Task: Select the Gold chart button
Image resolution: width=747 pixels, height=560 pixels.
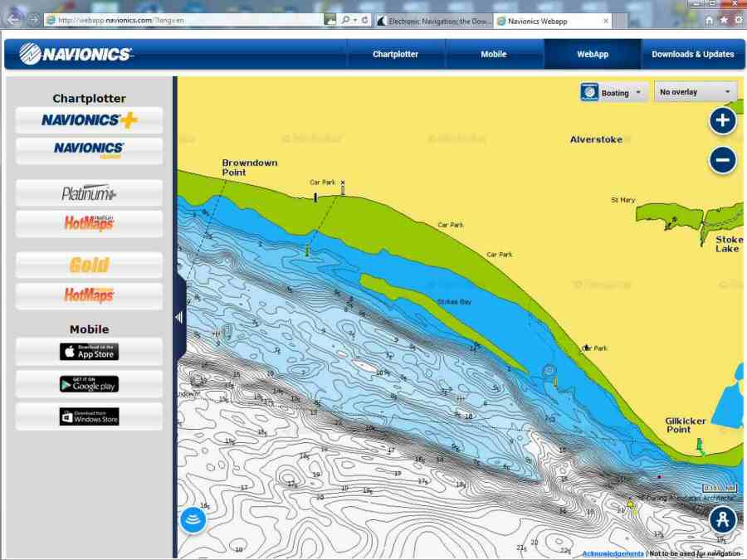Action: 89,265
